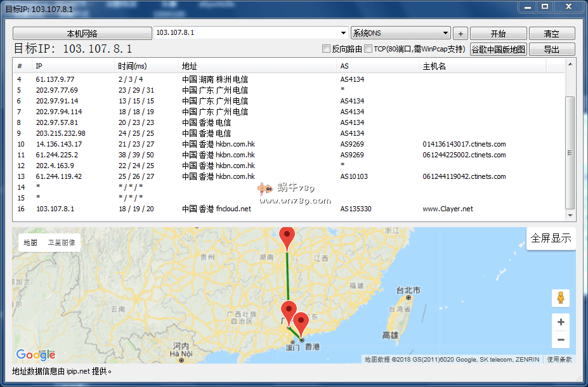The width and height of the screenshot is (588, 387).
Task: Click the 清空 button
Action: click(x=551, y=34)
